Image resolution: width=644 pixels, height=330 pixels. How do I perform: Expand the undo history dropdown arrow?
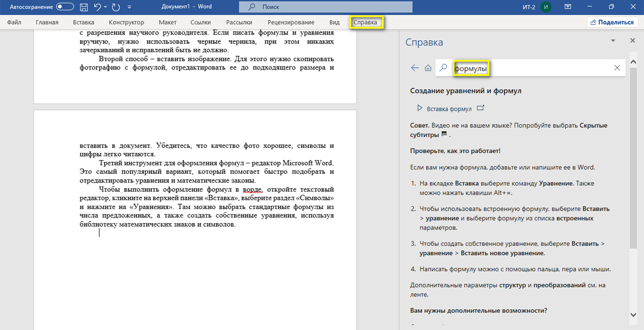tap(106, 8)
